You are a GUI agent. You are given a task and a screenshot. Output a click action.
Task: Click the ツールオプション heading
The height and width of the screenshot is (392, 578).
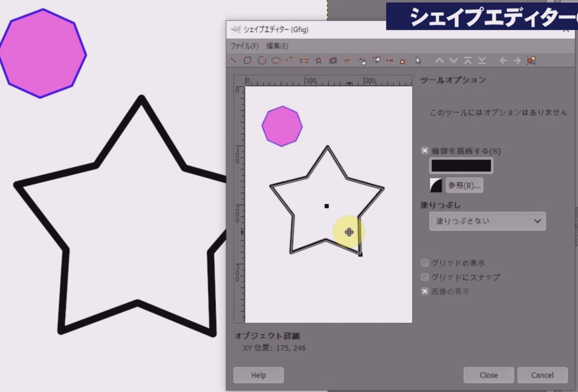click(453, 80)
